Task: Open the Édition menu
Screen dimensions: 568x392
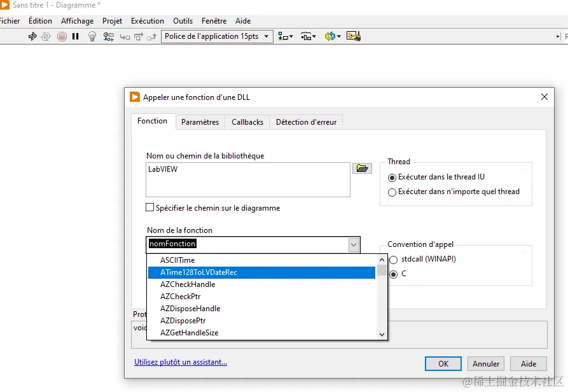Action: 40,21
